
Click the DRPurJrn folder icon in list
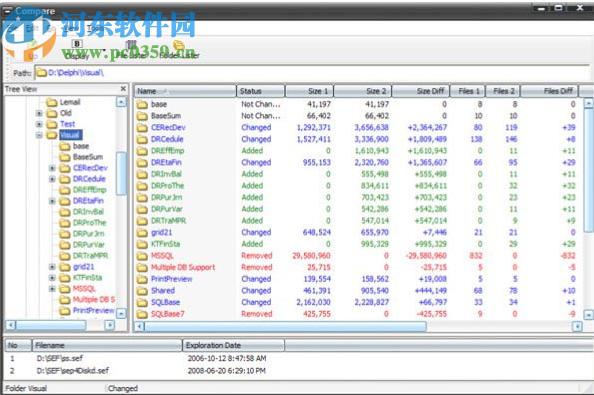[142, 198]
